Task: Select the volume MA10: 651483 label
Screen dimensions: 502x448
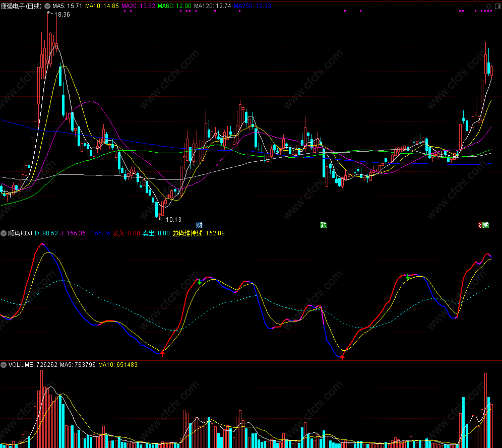Action: [x=118, y=365]
